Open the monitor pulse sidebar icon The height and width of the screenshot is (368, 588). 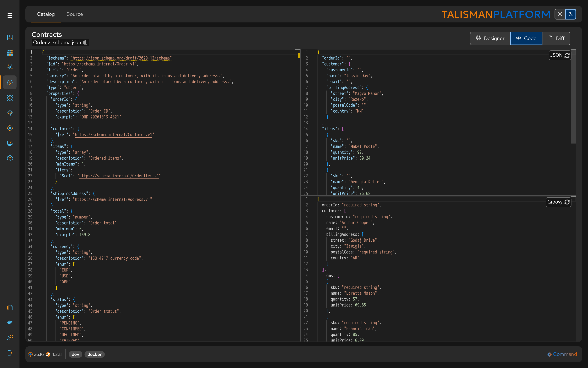[10, 143]
